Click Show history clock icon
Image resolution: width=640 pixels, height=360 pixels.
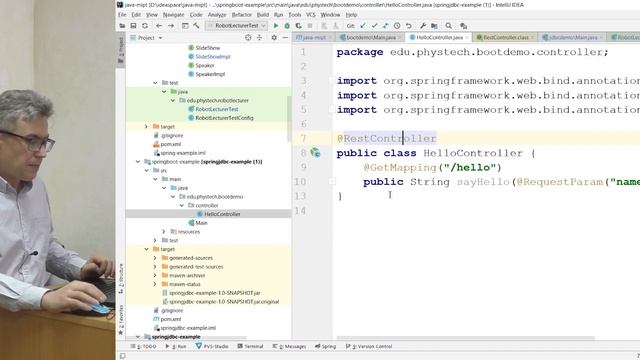397,26
